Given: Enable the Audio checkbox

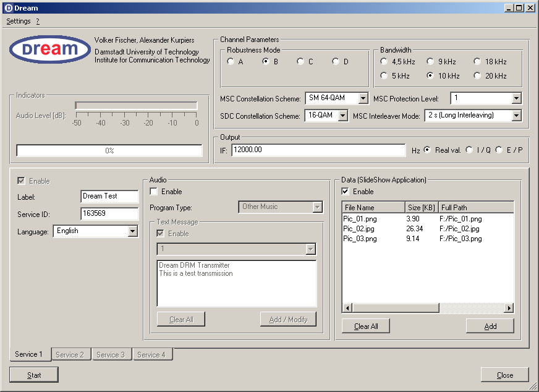Looking at the screenshot, I should point(154,192).
